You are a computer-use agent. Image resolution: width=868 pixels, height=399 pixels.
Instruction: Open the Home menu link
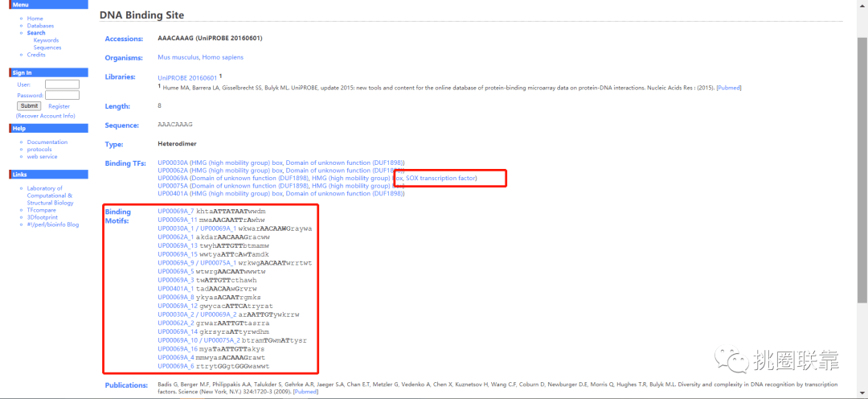tap(35, 19)
